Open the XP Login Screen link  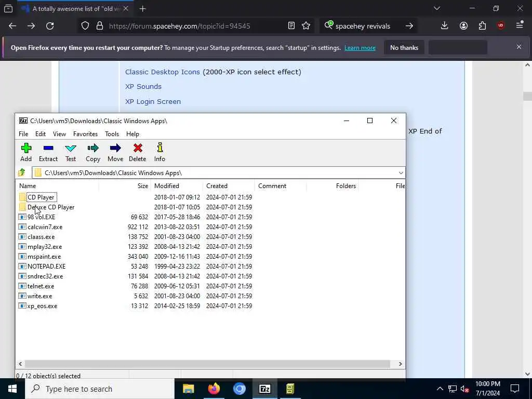click(x=153, y=101)
